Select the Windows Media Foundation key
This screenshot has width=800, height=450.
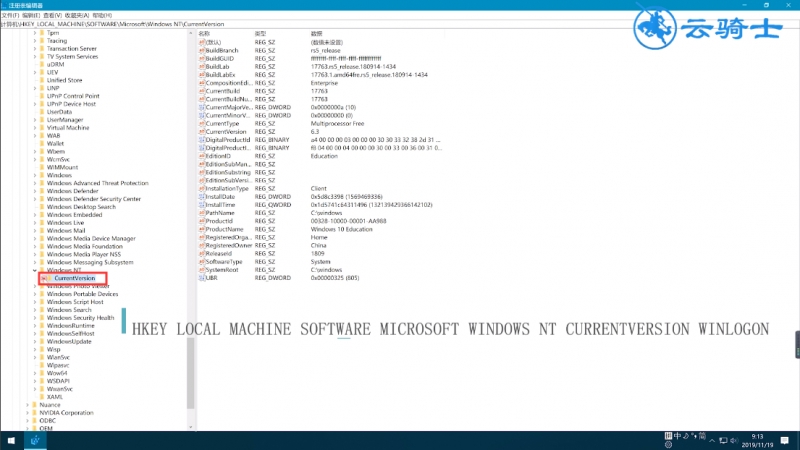pos(84,246)
